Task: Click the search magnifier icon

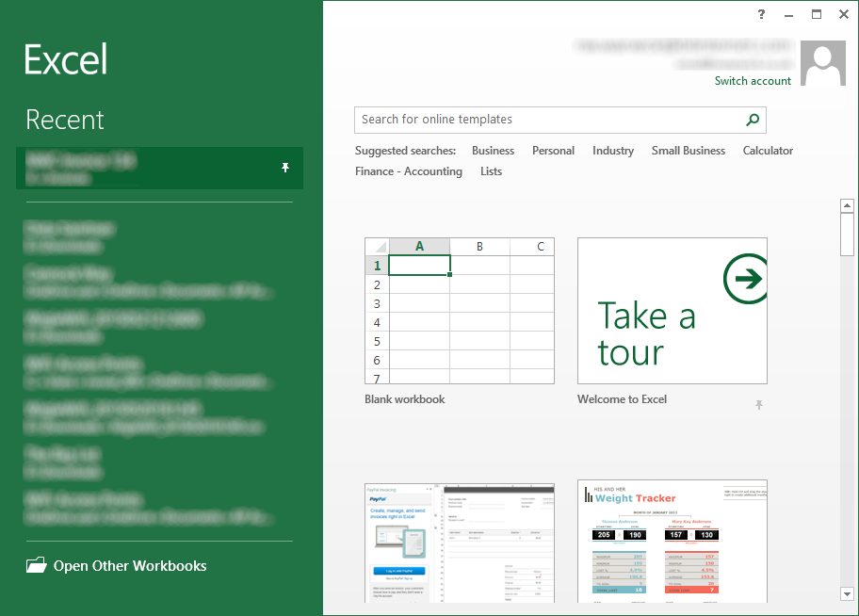Action: coord(752,120)
